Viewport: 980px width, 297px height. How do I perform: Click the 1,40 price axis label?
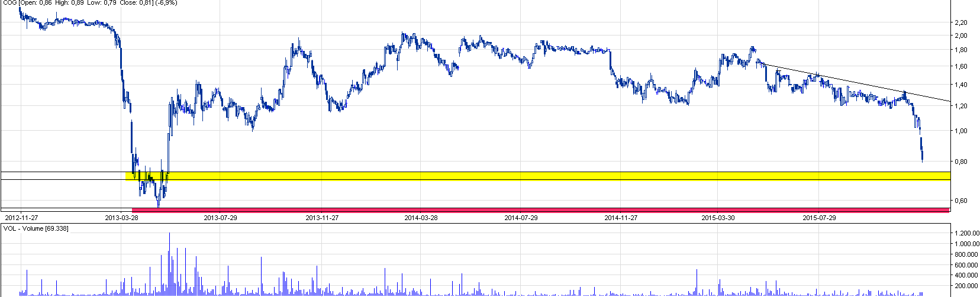962,85
